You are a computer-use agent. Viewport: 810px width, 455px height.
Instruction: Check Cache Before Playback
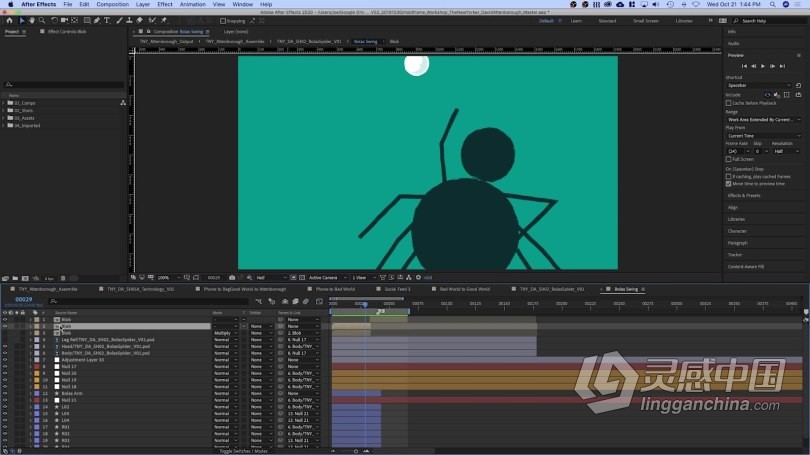pyautogui.click(x=728, y=103)
